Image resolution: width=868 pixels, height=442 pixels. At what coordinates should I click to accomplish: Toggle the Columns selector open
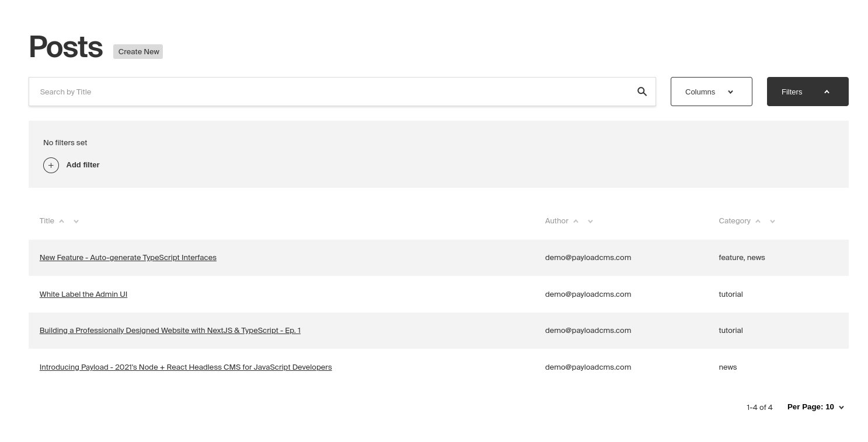711,92
